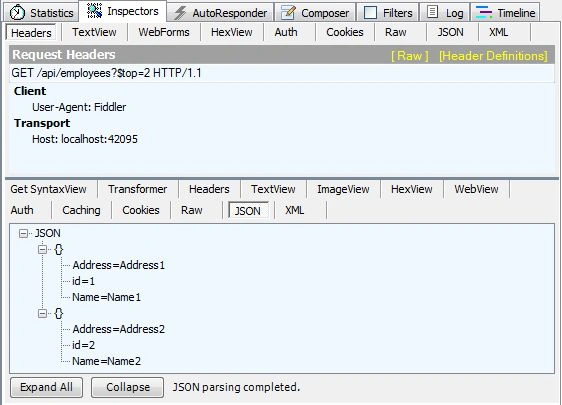Open the Statistics tab
The height and width of the screenshot is (405, 562).
point(42,13)
